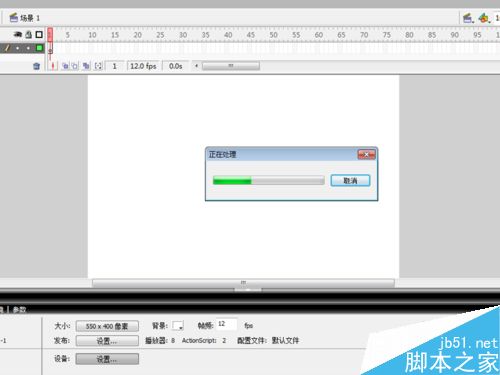Switch to the 参数 parameters tab
500x375 pixels.
[19, 310]
